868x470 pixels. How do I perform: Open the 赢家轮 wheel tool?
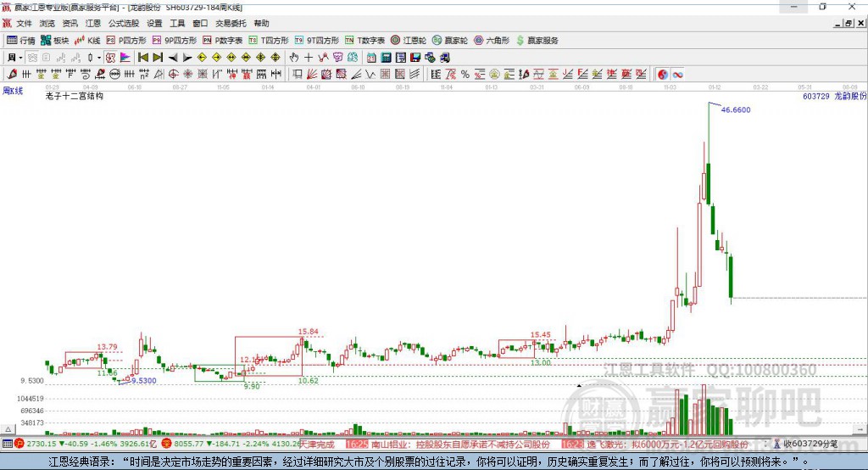[450, 41]
